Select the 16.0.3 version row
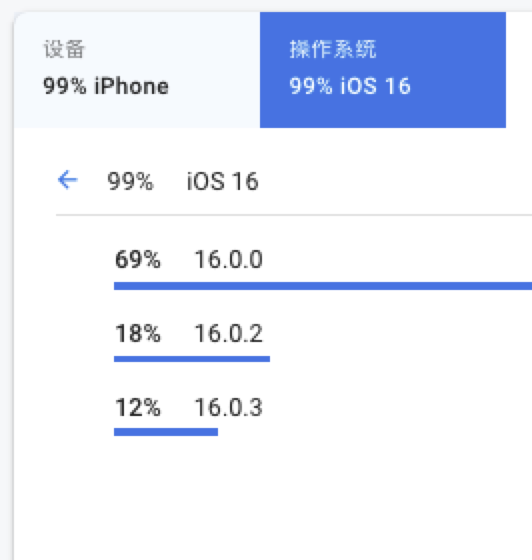Viewport: 532px width, 560px height. pyautogui.click(x=323, y=416)
